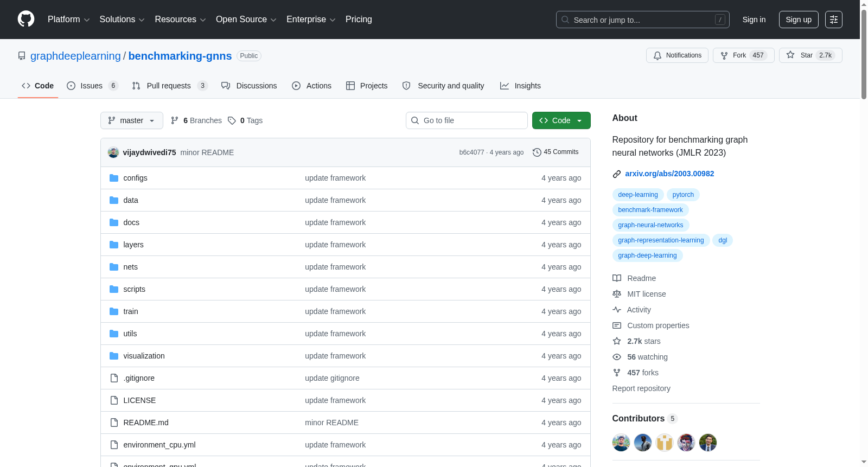The height and width of the screenshot is (467, 868).
Task: Click the Report repository link
Action: point(641,388)
